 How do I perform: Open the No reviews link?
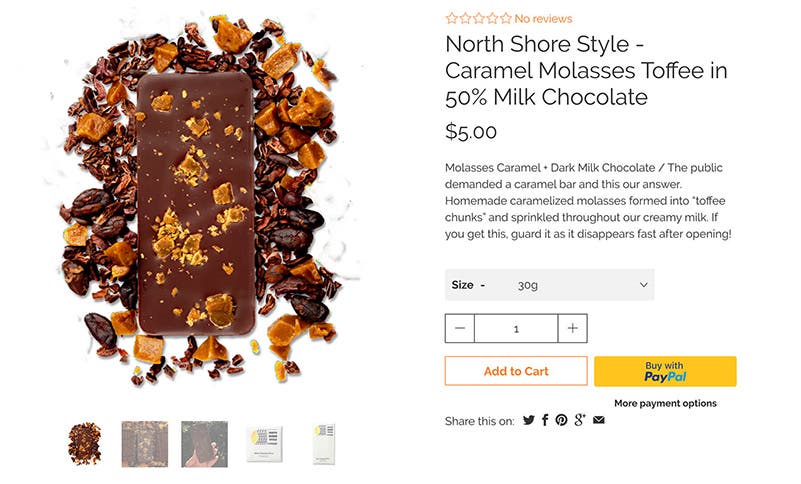(x=543, y=18)
